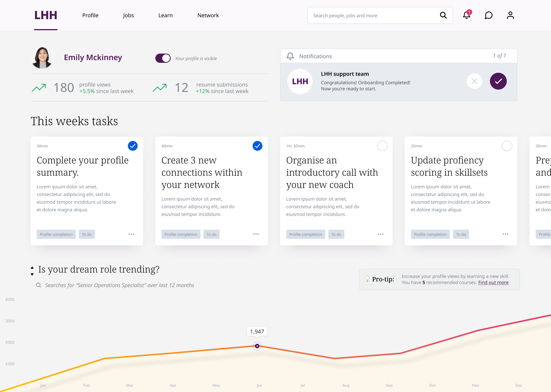Check off Update proficiency scoring task
Image resolution: width=551 pixels, height=392 pixels.
pyautogui.click(x=507, y=146)
